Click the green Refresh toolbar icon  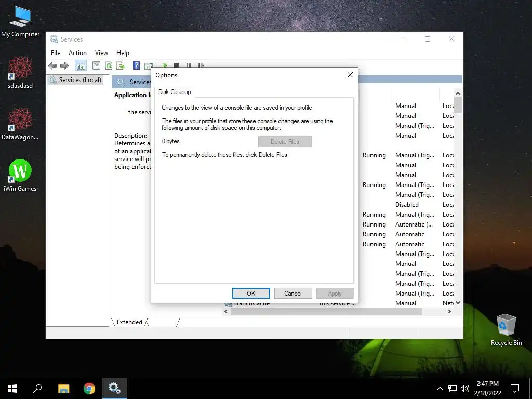[109, 65]
